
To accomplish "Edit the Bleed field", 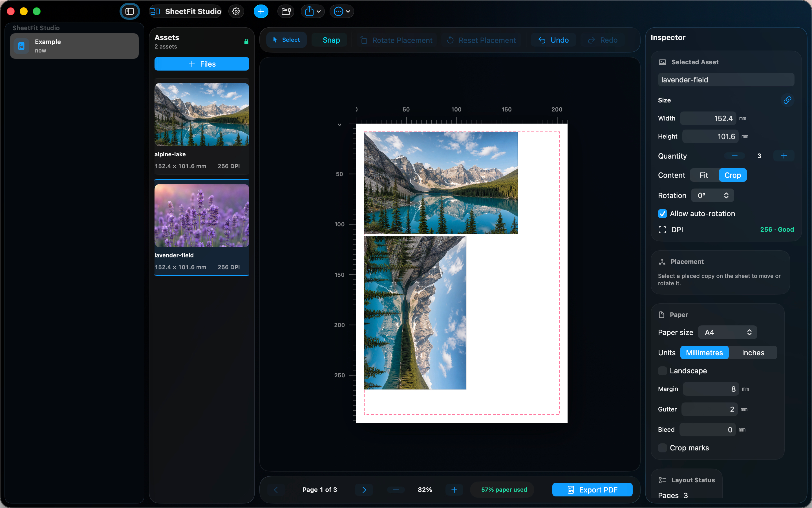I will click(708, 430).
